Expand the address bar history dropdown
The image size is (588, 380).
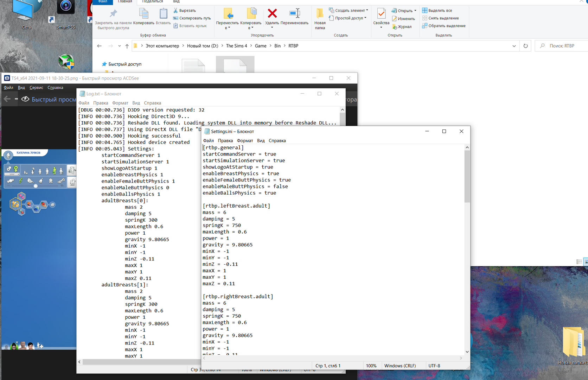click(x=514, y=46)
